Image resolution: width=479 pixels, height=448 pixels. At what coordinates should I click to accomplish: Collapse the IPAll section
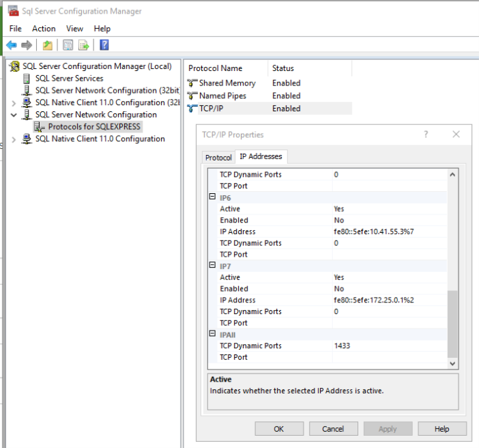[x=212, y=333]
